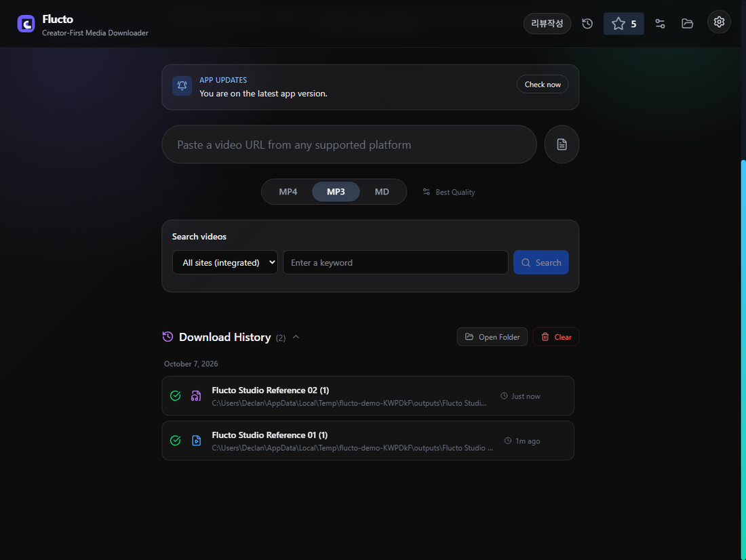Check now for app updates

[x=543, y=84]
